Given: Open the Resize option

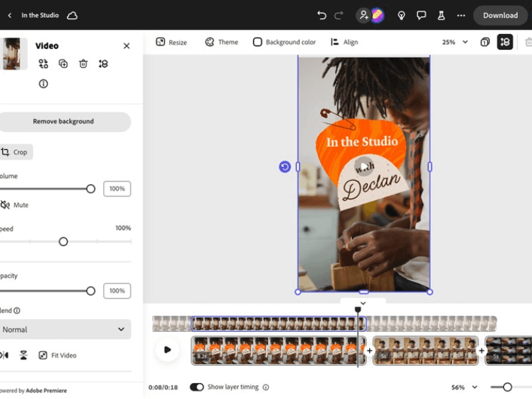Looking at the screenshot, I should click(171, 42).
